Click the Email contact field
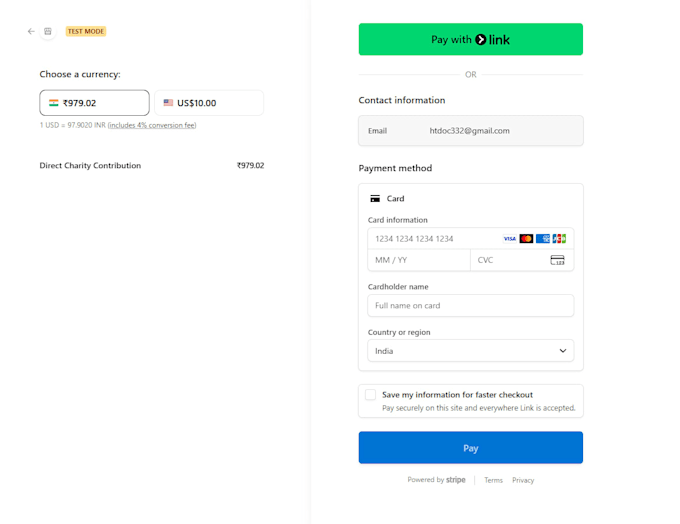This screenshot has width=680, height=524. click(x=471, y=131)
